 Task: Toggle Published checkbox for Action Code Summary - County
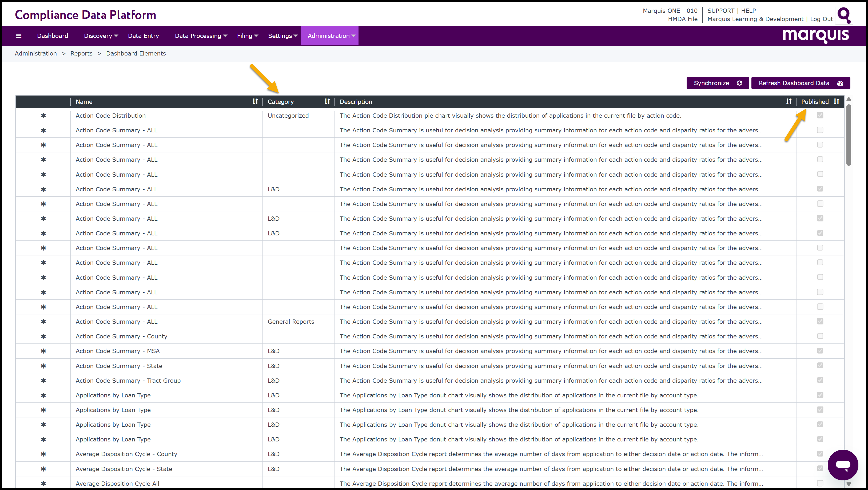(x=820, y=336)
